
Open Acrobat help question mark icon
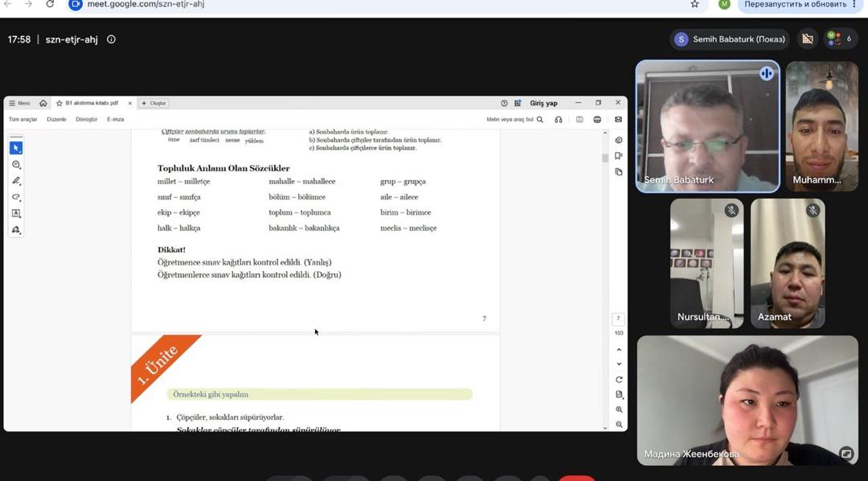pos(504,103)
